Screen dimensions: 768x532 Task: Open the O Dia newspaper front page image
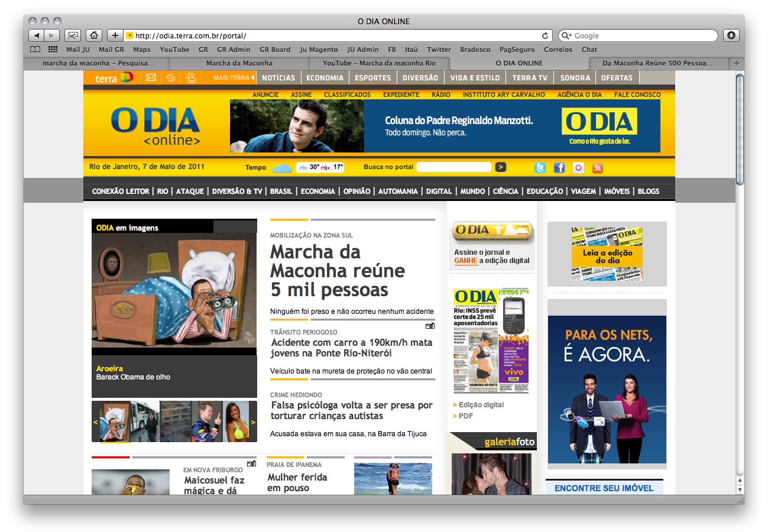click(x=491, y=341)
